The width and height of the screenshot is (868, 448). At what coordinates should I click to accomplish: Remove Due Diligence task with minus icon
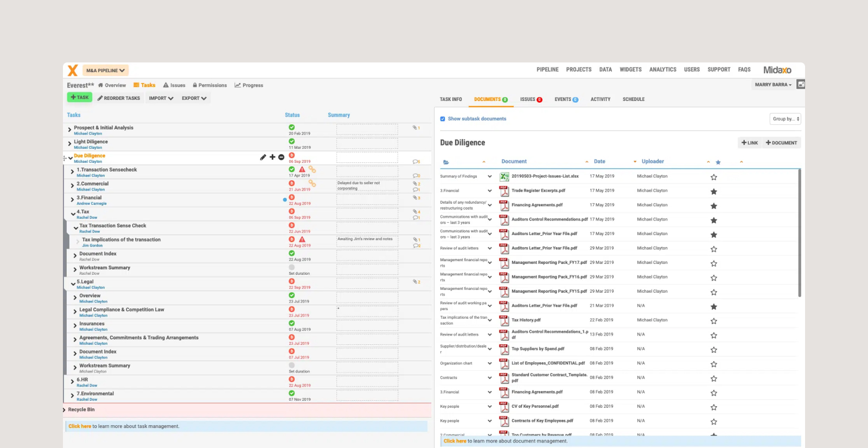(281, 157)
